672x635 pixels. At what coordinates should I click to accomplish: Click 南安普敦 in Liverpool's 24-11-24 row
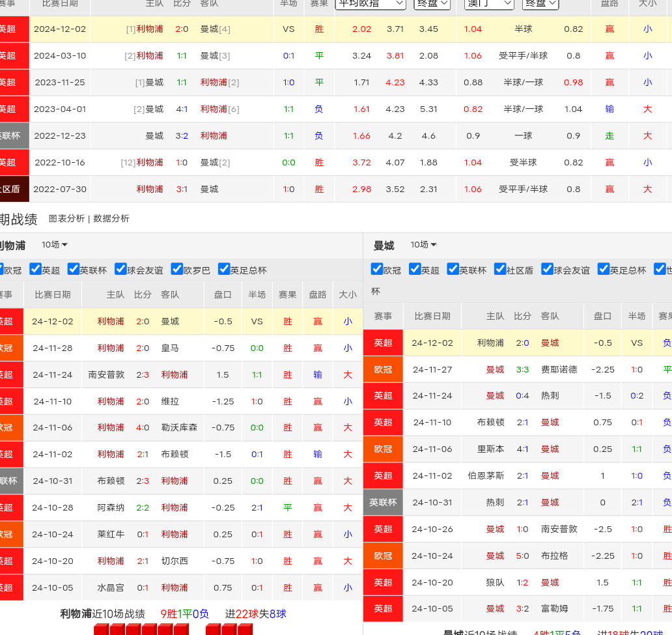(106, 374)
